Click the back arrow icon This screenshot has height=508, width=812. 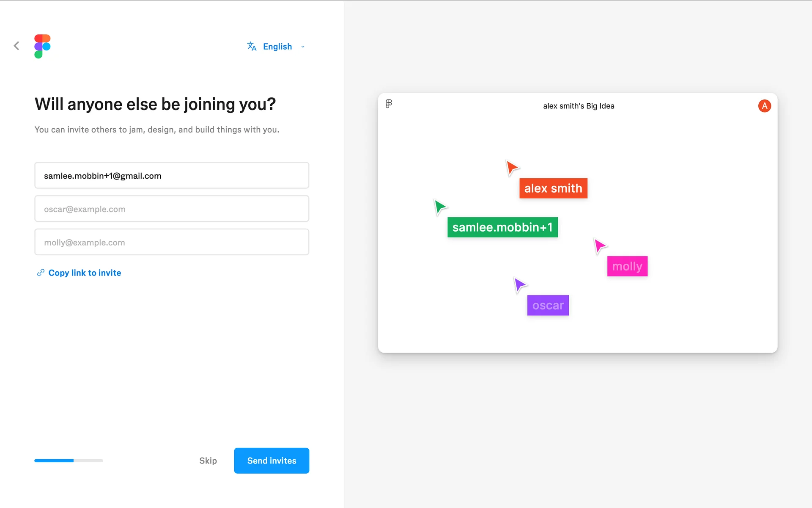point(16,46)
